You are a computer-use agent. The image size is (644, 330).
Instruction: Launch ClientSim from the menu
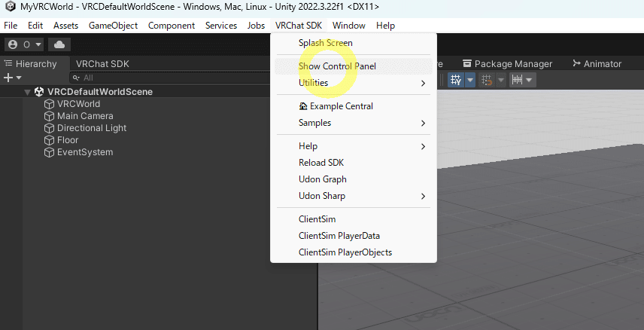353,219
